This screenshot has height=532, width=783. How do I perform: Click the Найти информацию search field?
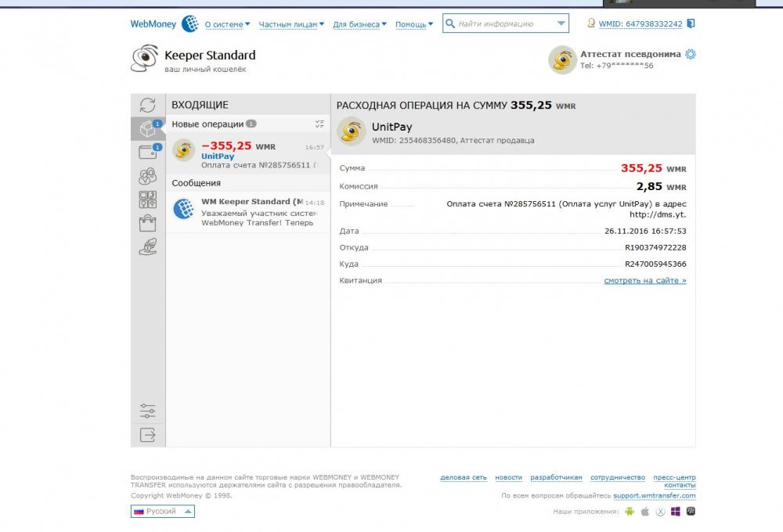coord(503,24)
